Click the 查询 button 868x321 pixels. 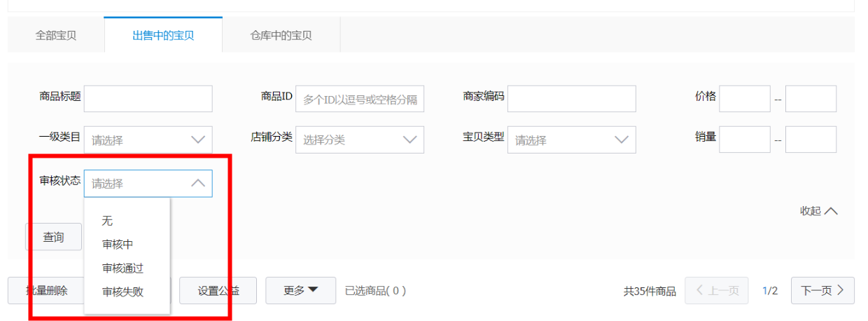[x=53, y=237]
